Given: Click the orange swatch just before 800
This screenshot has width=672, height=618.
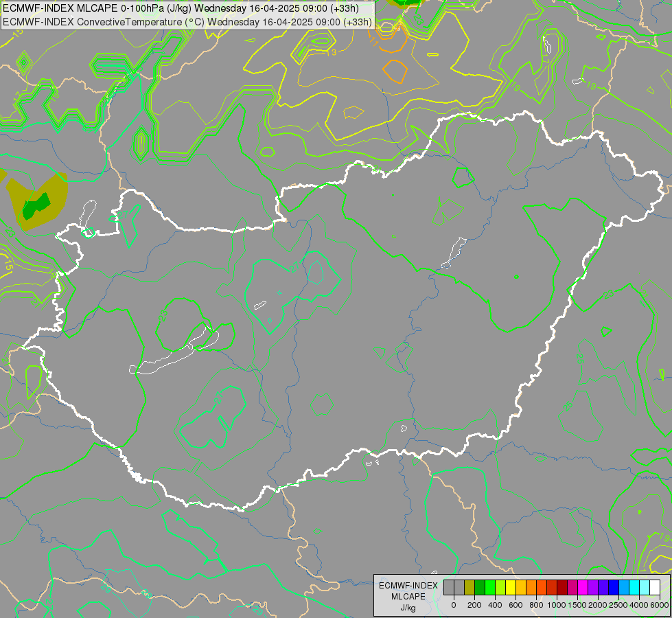Looking at the screenshot, I should [x=531, y=588].
